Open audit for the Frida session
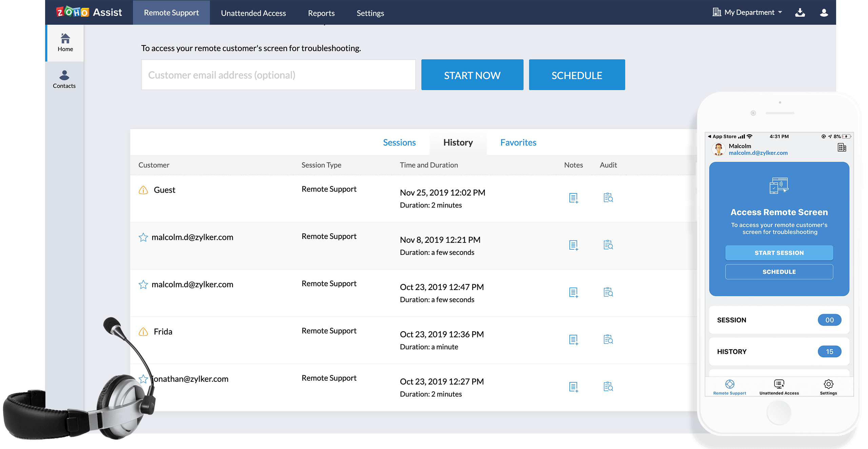This screenshot has height=449, width=868. (608, 339)
